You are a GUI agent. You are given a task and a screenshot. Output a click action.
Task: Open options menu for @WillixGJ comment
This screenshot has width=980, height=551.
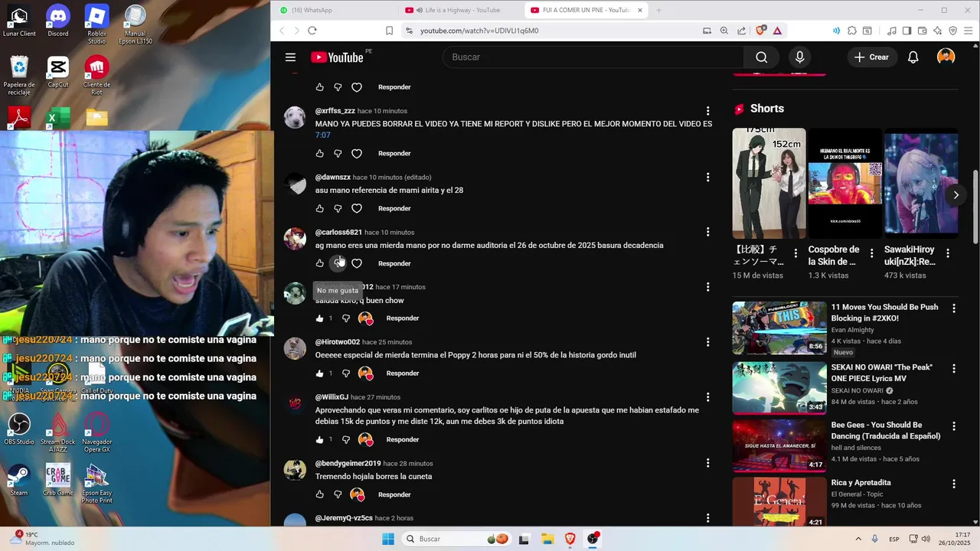tap(707, 397)
